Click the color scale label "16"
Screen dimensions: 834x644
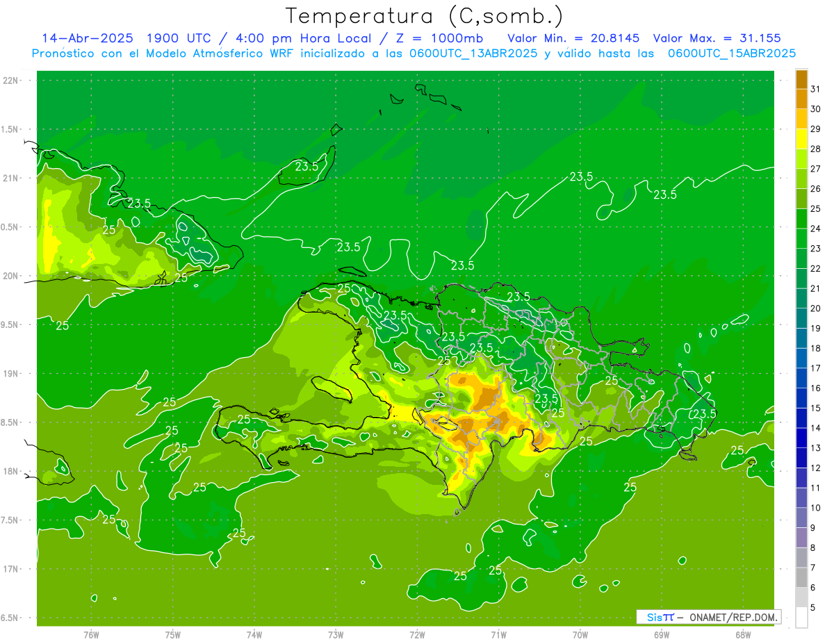click(815, 388)
